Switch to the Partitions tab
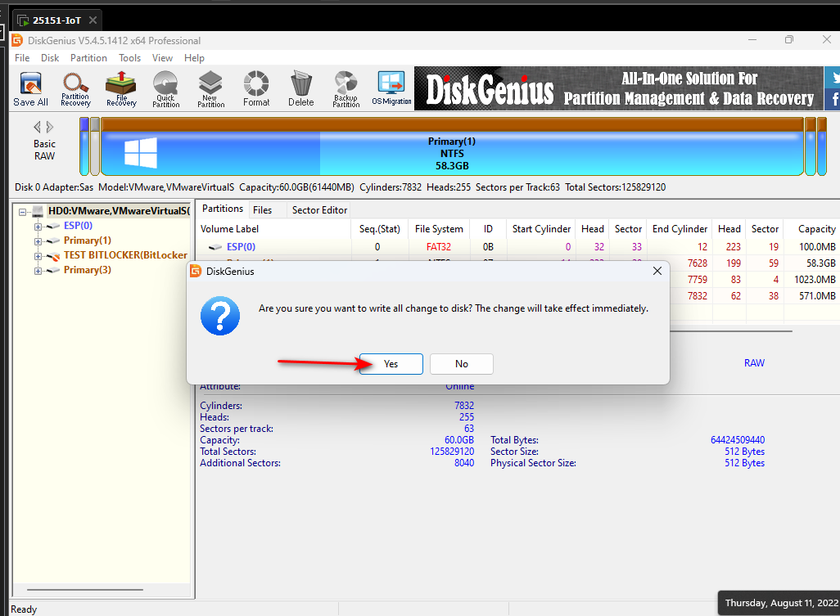Screen dimensions: 840x616 [223, 209]
